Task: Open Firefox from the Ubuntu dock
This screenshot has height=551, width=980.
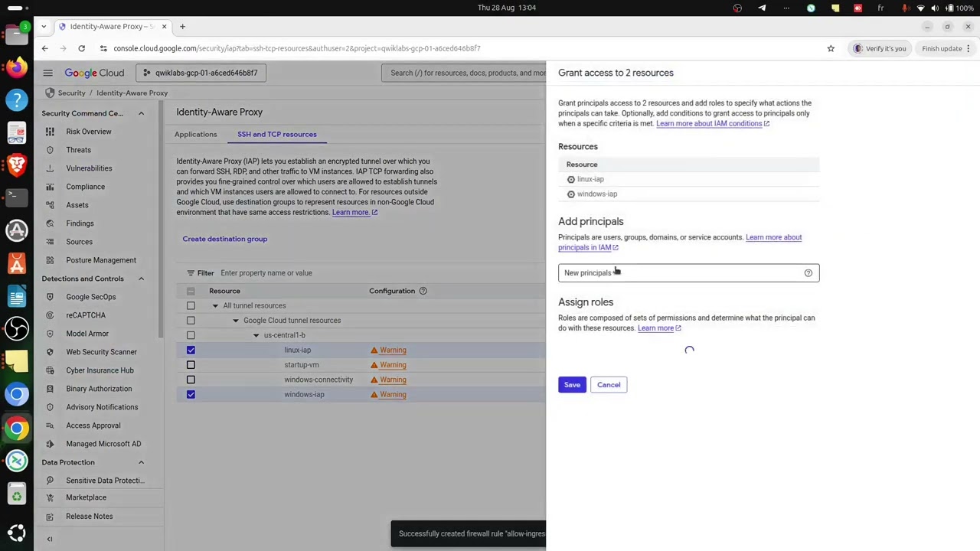Action: 16,67
